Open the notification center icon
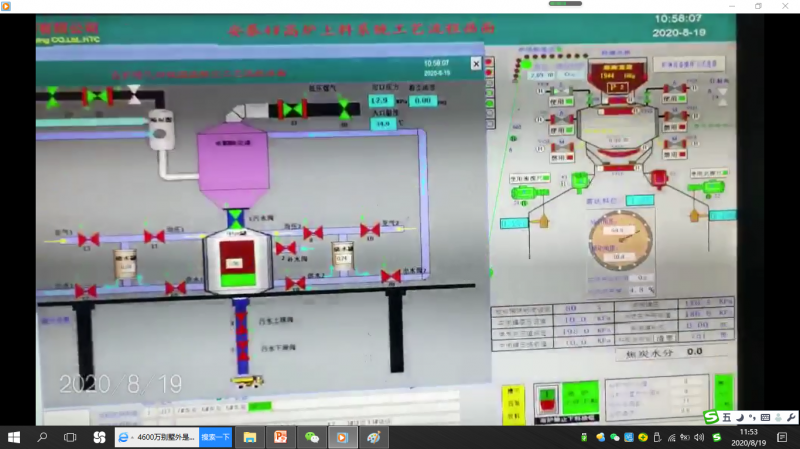The width and height of the screenshot is (800, 449). pos(781,437)
